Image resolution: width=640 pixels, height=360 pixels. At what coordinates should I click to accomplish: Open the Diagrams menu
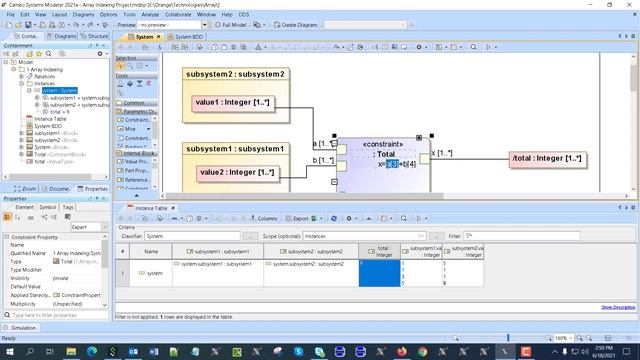coord(83,14)
